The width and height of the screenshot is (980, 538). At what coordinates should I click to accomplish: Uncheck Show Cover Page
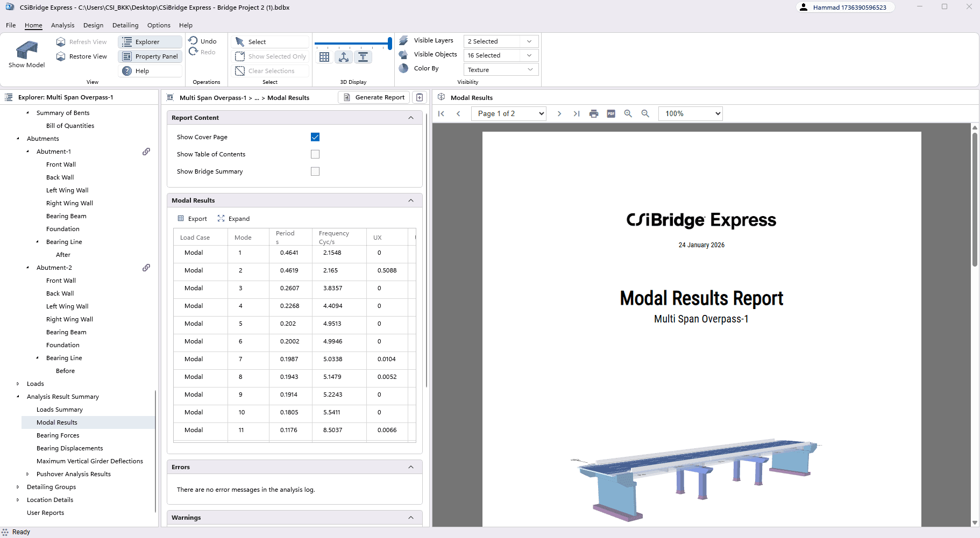click(x=315, y=137)
